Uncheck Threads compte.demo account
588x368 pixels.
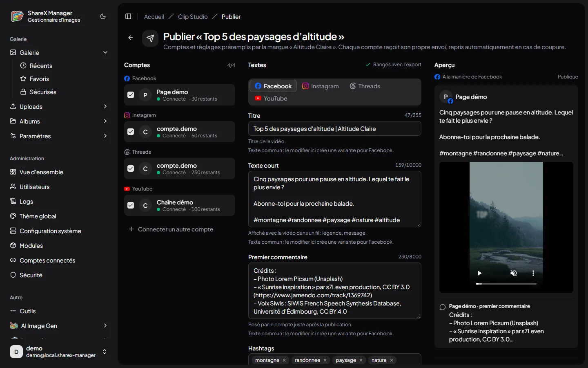coord(131,168)
